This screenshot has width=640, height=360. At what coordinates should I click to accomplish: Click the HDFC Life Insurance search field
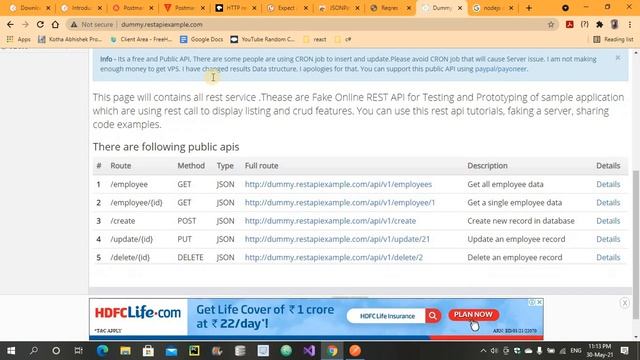(x=387, y=316)
